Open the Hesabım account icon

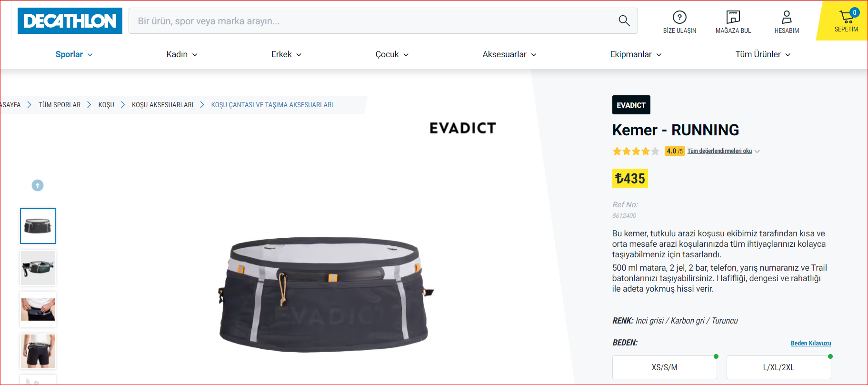coord(787,22)
